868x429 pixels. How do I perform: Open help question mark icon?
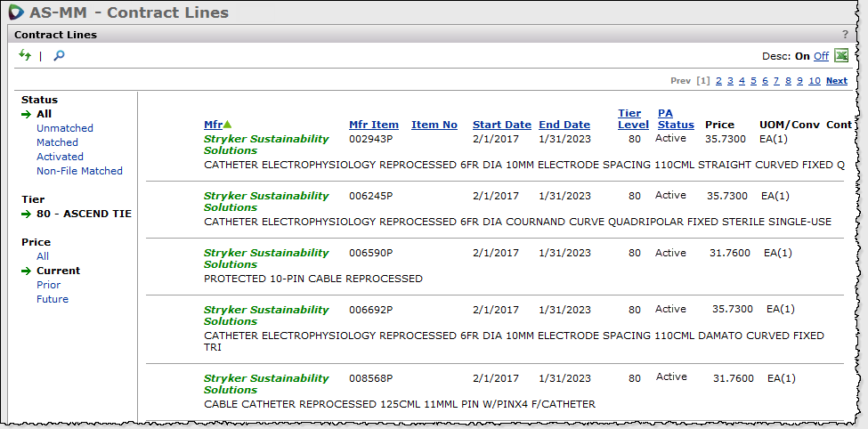[x=845, y=35]
